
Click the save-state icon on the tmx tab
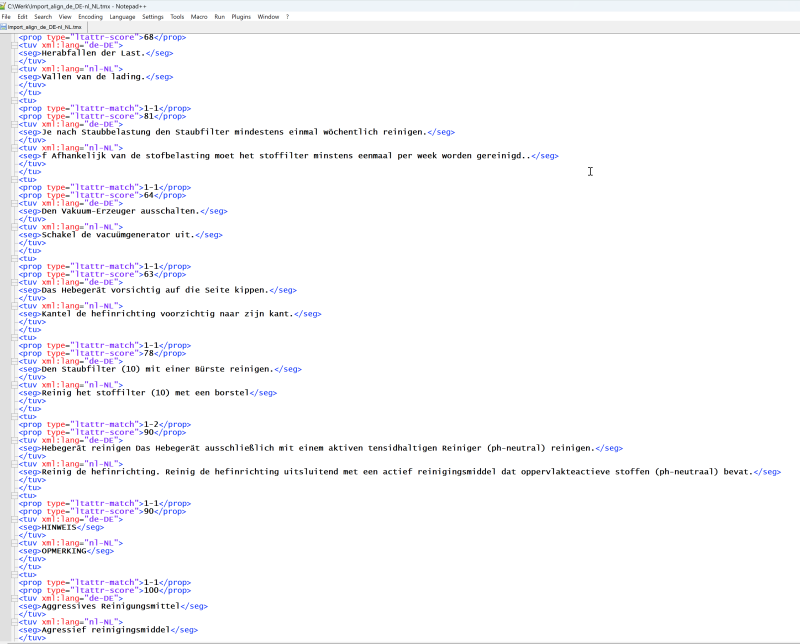pos(4,27)
